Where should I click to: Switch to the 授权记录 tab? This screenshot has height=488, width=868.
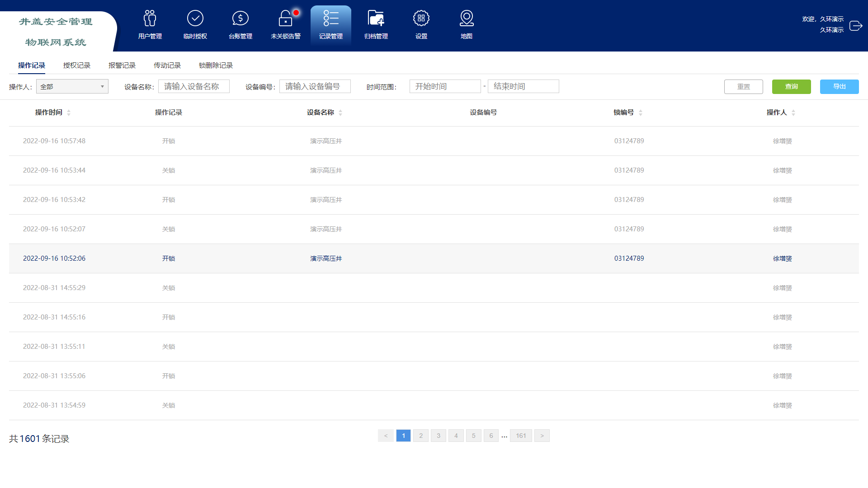[77, 66]
